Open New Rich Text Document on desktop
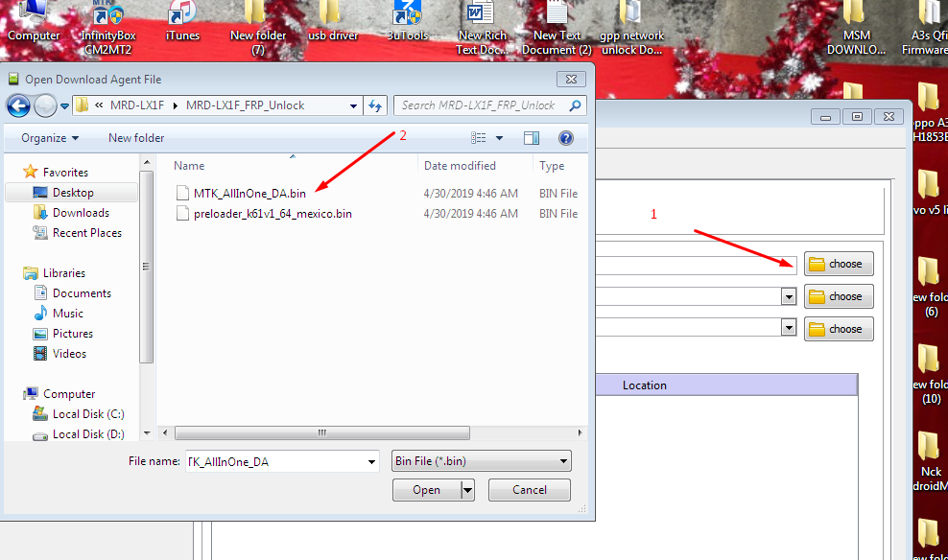Image resolution: width=948 pixels, height=560 pixels. (482, 27)
